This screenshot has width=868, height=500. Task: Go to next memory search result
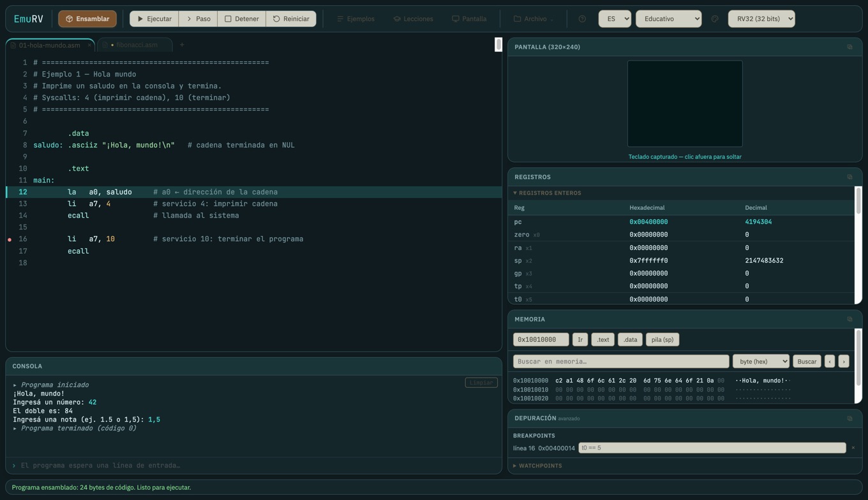click(844, 362)
